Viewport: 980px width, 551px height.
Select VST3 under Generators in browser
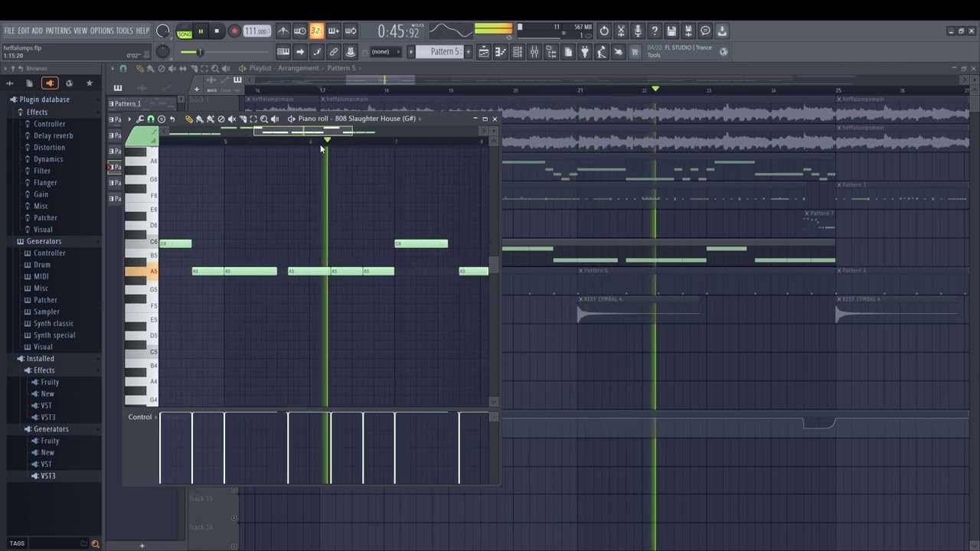47,476
